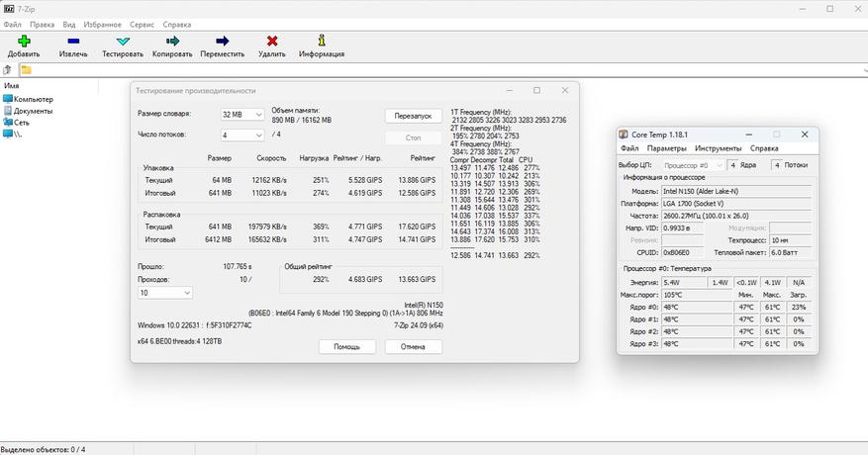The image size is (868, 455).
Task: Open the Сервис menu in 7-Zip
Action: pos(143,25)
